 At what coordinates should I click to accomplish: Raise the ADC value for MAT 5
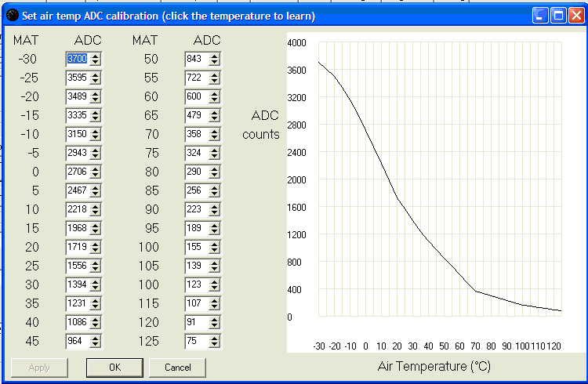coord(95,187)
